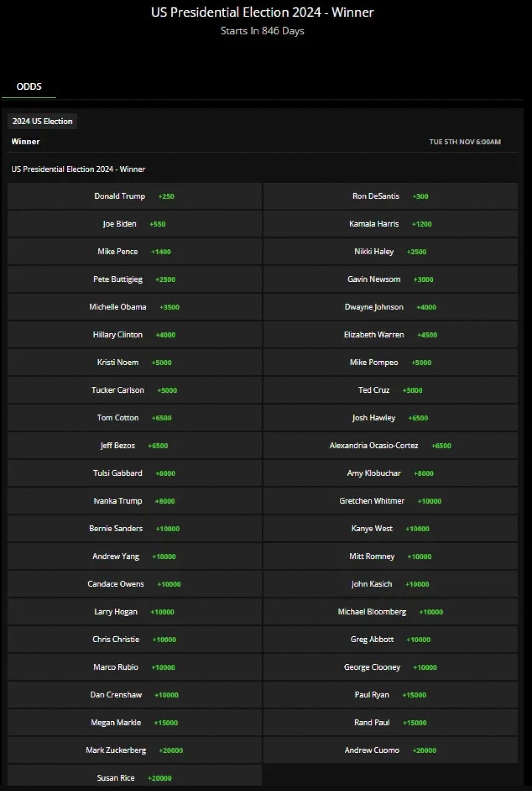The width and height of the screenshot is (532, 791).
Task: Select Mark Zuckerberg at +20000
Action: point(134,750)
